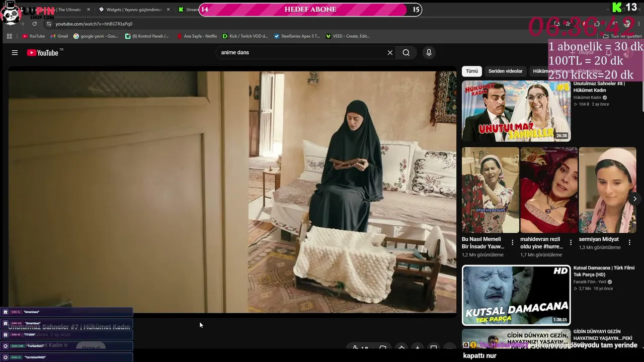Open the browser apps grid shortcut
644x362 pixels.
point(9,36)
